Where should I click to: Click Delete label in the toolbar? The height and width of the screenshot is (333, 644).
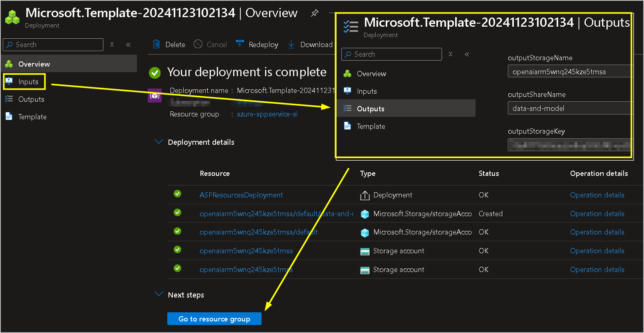[175, 45]
